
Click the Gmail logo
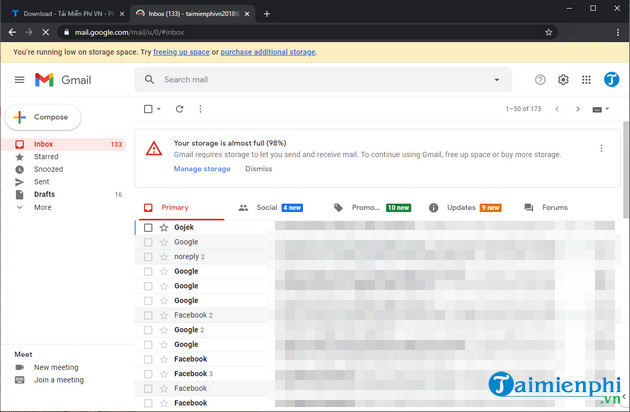pos(63,80)
